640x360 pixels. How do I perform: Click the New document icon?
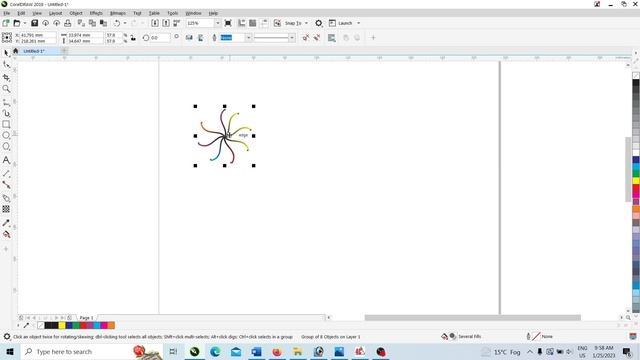coord(6,23)
